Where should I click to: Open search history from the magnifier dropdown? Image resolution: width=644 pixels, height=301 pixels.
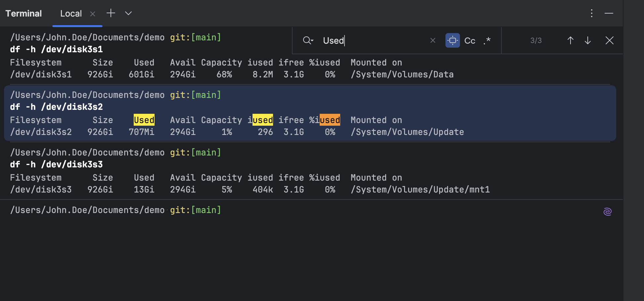(x=308, y=40)
